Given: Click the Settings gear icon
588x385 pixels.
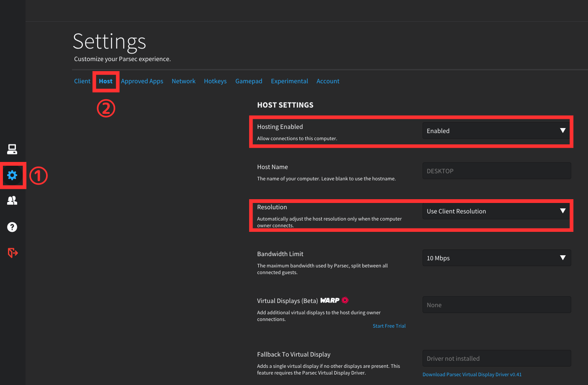Looking at the screenshot, I should pos(12,175).
